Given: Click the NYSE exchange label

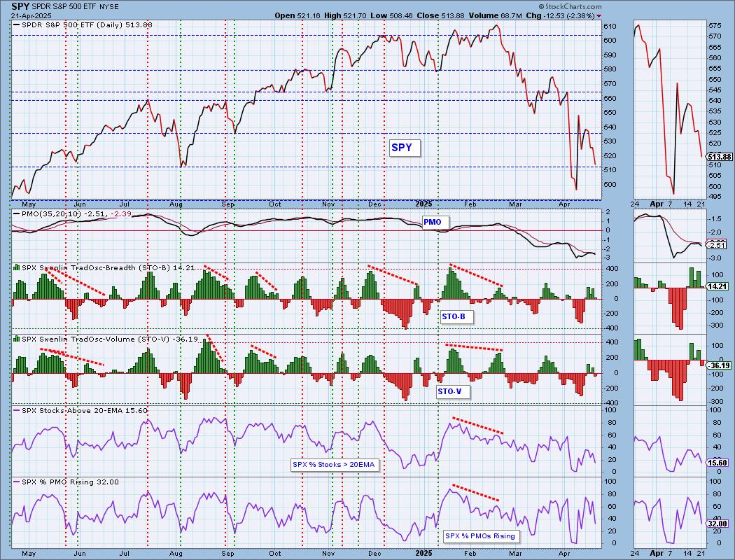Looking at the screenshot, I should [108, 6].
